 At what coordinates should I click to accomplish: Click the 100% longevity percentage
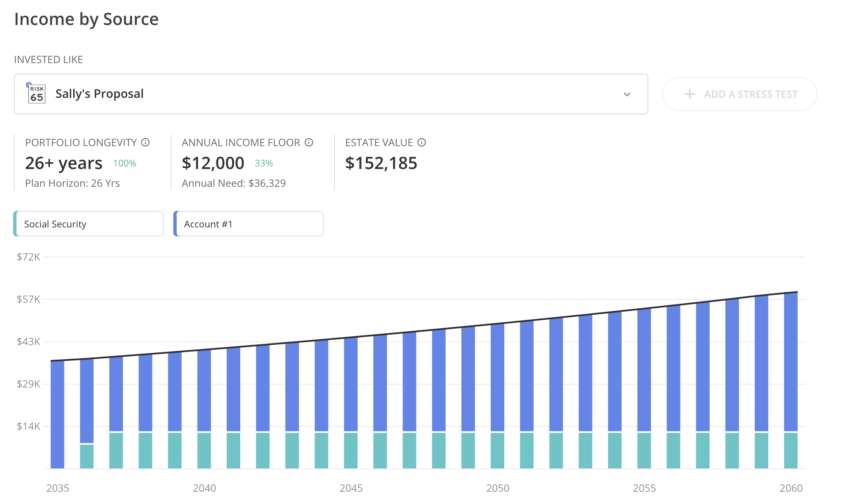[125, 163]
